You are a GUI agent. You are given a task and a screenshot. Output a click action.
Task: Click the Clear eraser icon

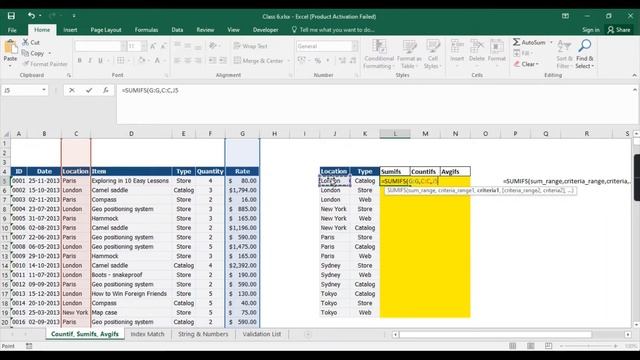click(517, 64)
